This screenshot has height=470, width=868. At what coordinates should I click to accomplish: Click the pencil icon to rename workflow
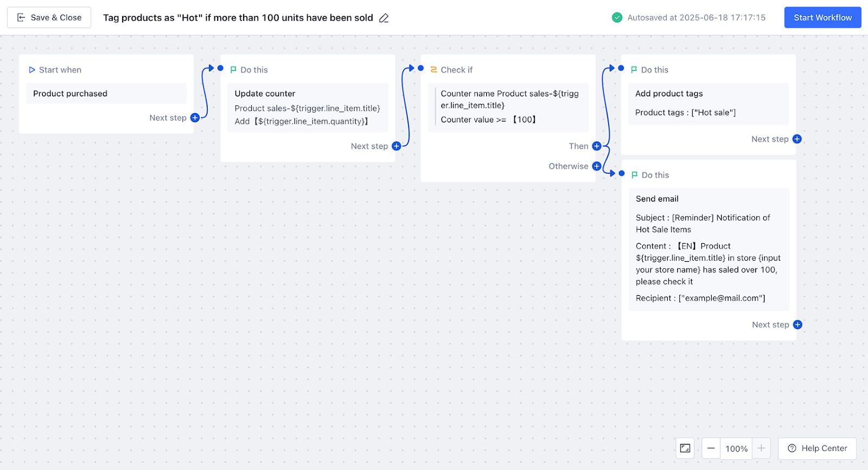click(384, 18)
